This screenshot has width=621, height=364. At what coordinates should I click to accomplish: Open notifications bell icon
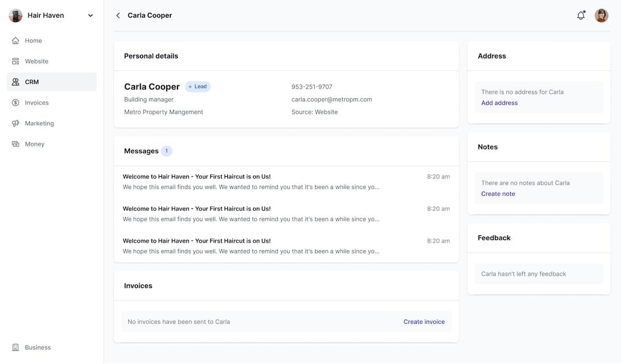pos(581,16)
